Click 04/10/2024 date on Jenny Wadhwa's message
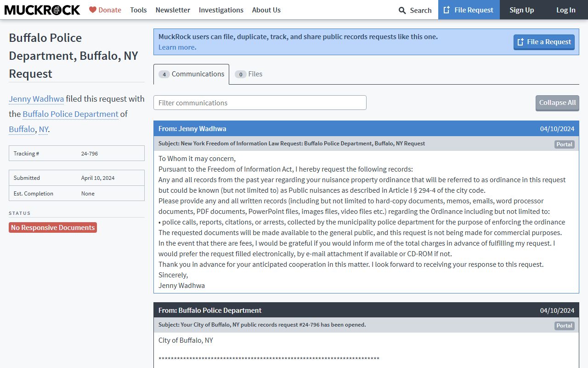 coord(557,128)
